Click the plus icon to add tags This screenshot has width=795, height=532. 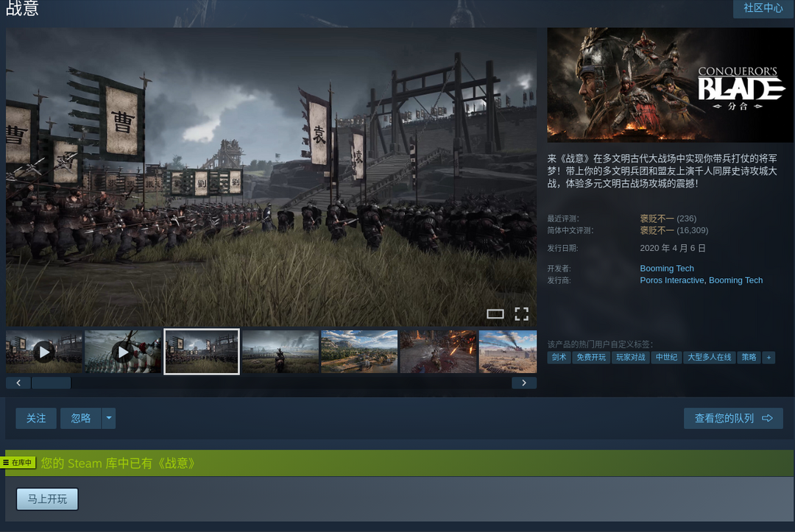click(x=768, y=358)
